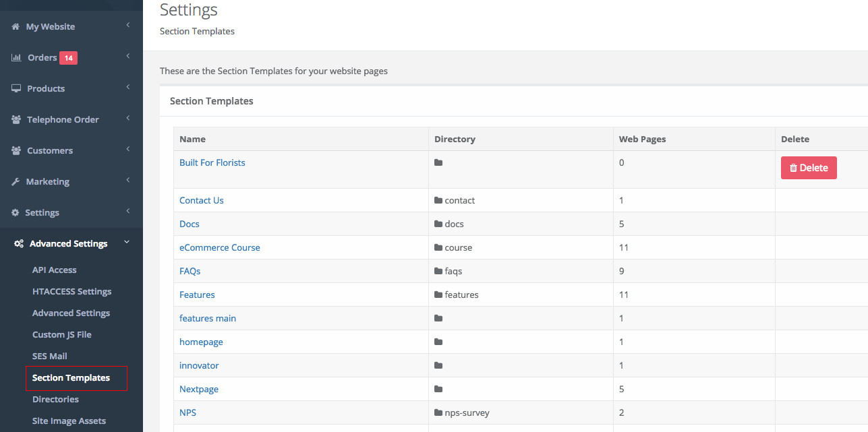Click the home icon beside My Website
This screenshot has width=868, height=432.
(x=16, y=27)
